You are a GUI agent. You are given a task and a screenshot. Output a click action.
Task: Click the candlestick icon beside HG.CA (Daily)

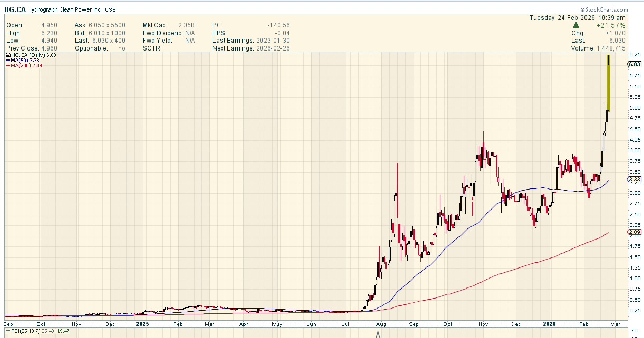pyautogui.click(x=7, y=55)
